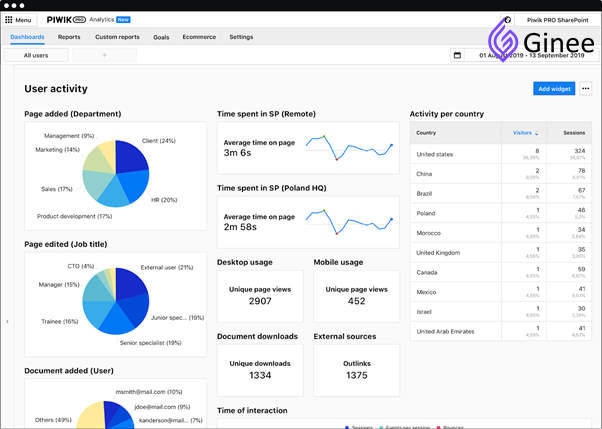Click the Mexico row

501,292
